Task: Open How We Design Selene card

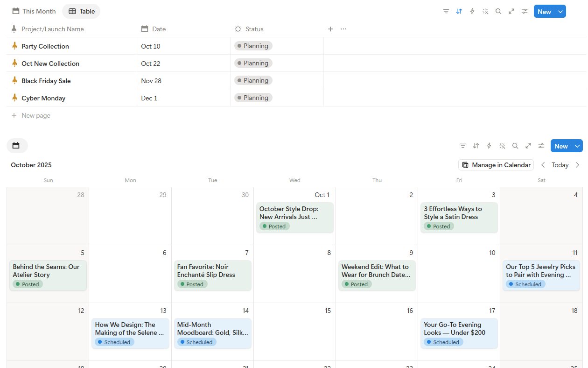Action: [x=131, y=333]
